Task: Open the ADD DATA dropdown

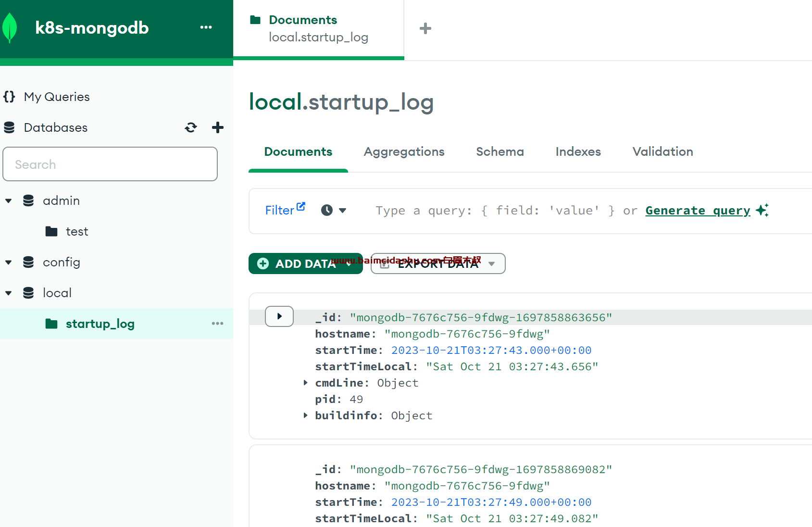Action: [x=349, y=263]
